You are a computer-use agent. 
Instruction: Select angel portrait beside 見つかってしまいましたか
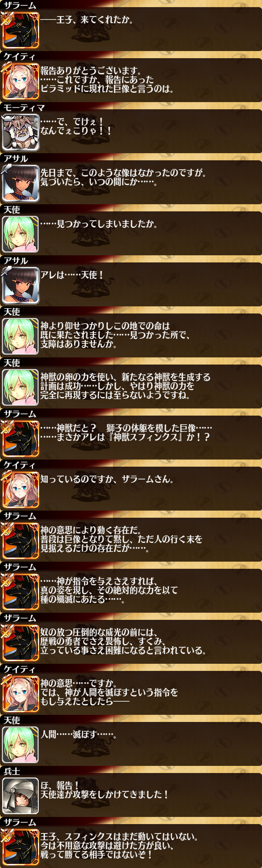pyautogui.click(x=20, y=234)
